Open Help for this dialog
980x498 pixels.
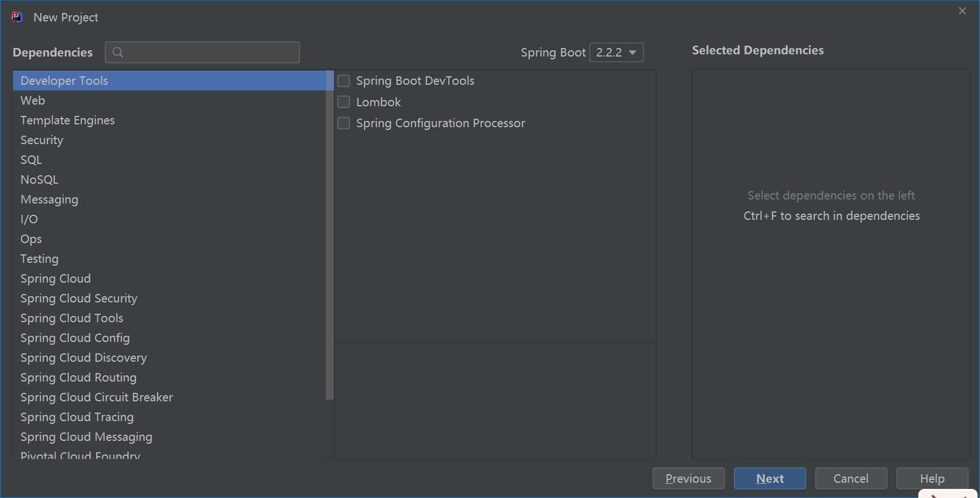[x=932, y=479]
